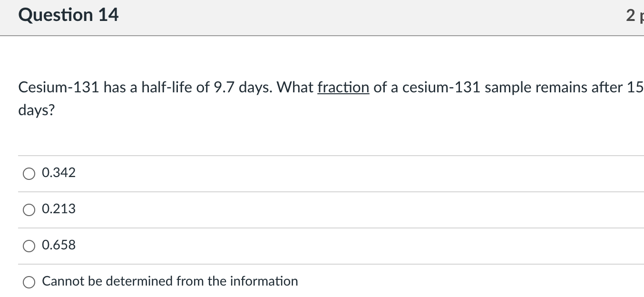Select the 'Cannot be determined' answer label
This screenshot has height=297, width=644.
pyautogui.click(x=170, y=281)
